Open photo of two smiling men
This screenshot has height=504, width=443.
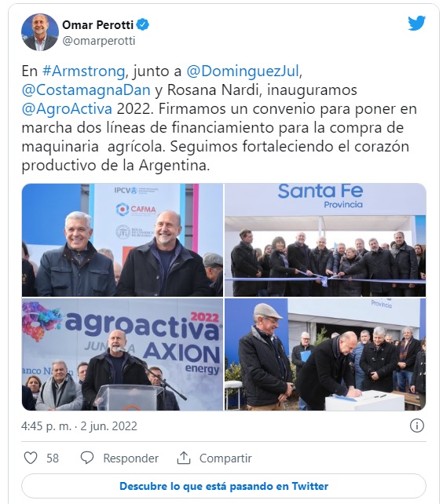click(123, 239)
